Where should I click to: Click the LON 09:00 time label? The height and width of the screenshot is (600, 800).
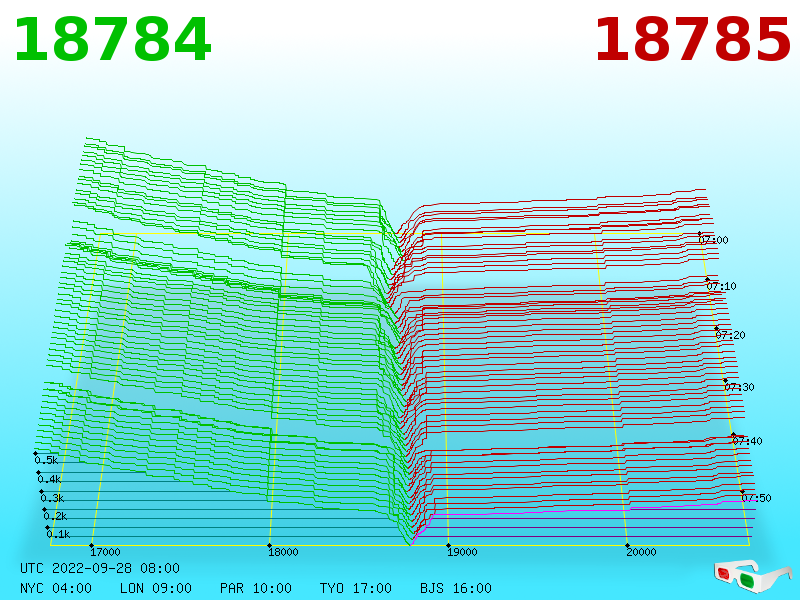[156, 588]
